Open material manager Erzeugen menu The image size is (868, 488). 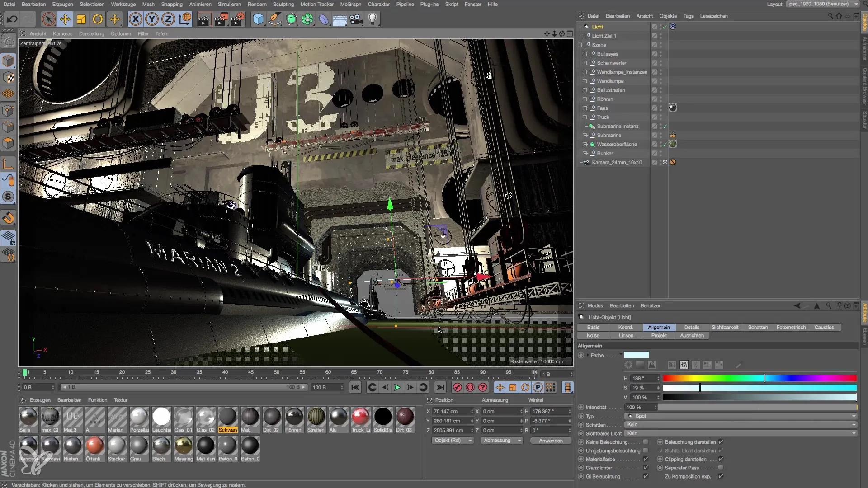[40, 400]
